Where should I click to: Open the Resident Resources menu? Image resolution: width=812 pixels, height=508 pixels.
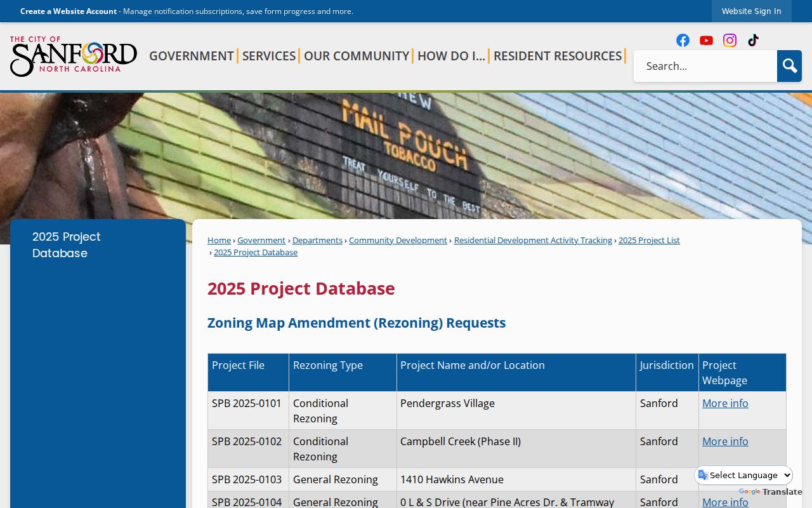558,56
